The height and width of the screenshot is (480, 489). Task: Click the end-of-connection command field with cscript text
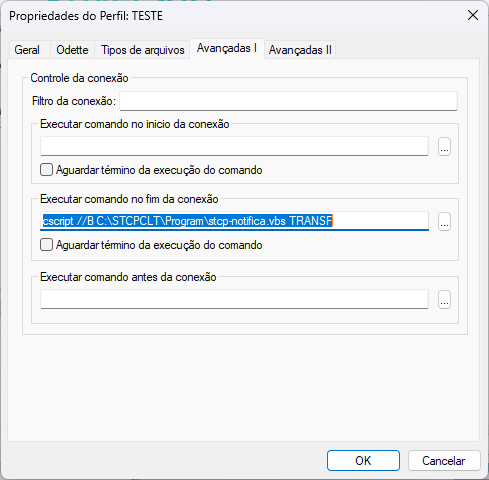(x=234, y=221)
